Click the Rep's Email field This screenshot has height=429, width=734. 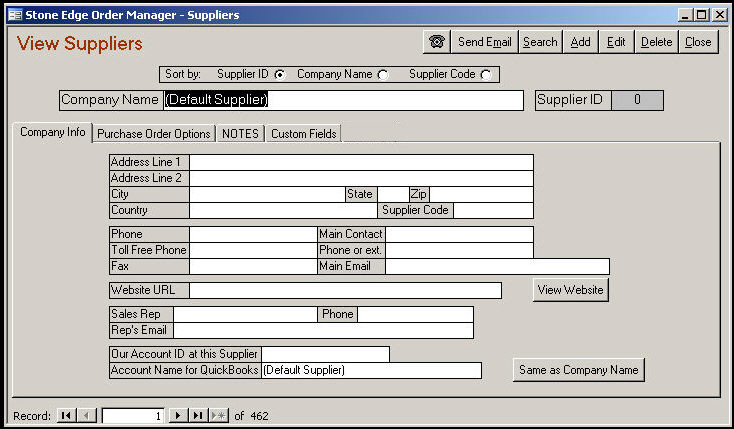pos(323,330)
